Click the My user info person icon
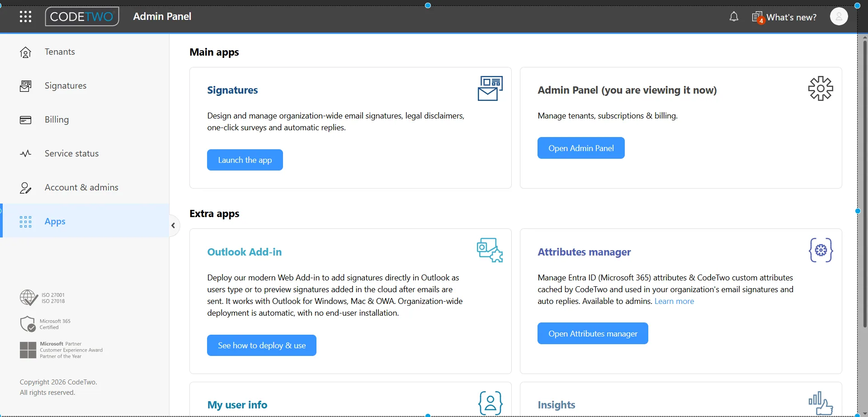 [x=490, y=403]
